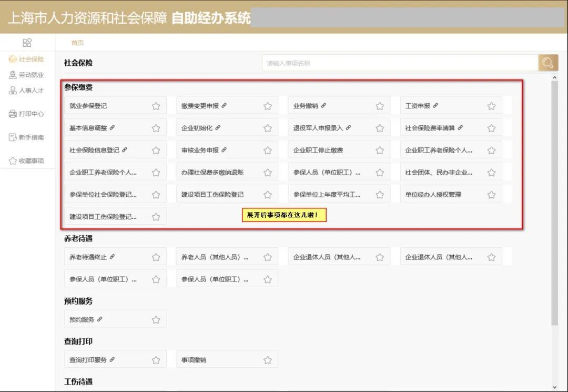Screen dimensions: 568x392
Task: Open 打印中心 from the sidebar
Action: click(x=26, y=114)
